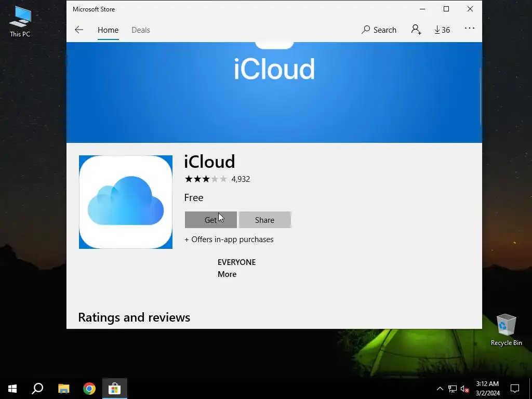This screenshot has height=399, width=532.
Task: Select the Recycle Bin desktop icon
Action: 506,330
